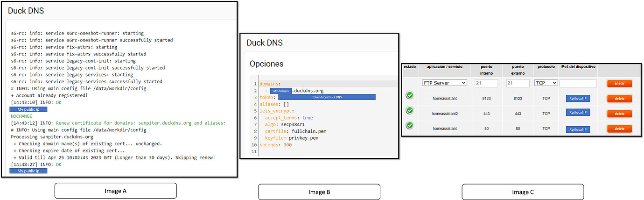
Task: Click the 'accept_terms: true' config line
Action: click(x=289, y=118)
